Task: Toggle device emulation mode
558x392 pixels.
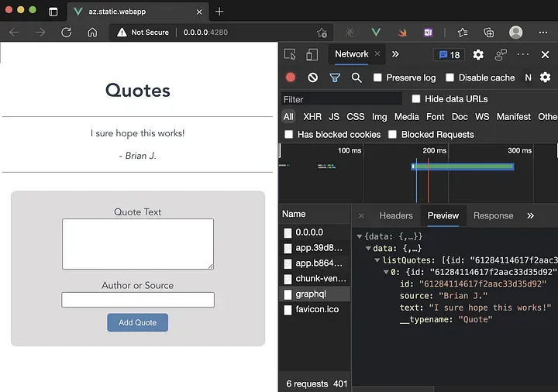Action: point(312,54)
